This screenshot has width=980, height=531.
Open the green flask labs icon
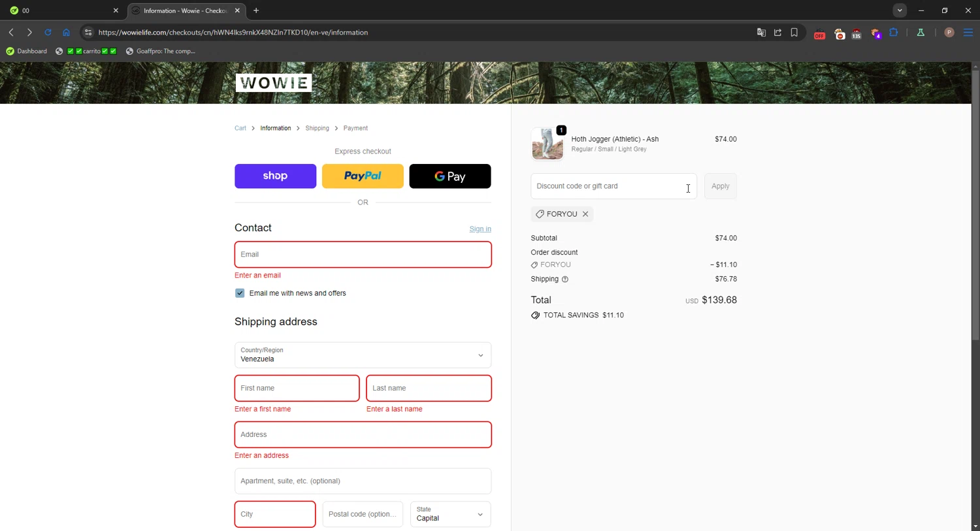[x=921, y=32]
